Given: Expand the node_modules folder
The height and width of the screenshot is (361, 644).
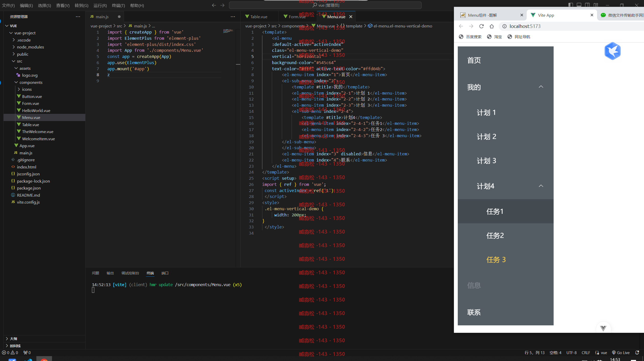Looking at the screenshot, I should (14, 47).
